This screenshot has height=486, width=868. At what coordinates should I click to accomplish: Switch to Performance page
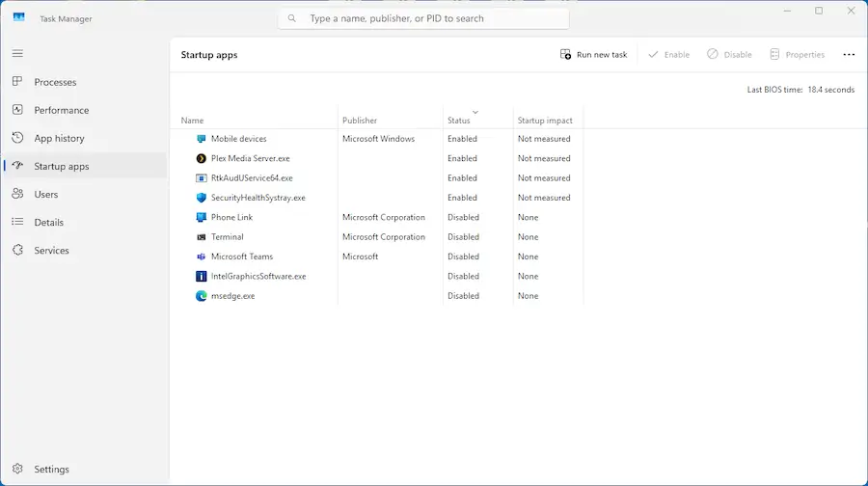[x=85, y=110]
